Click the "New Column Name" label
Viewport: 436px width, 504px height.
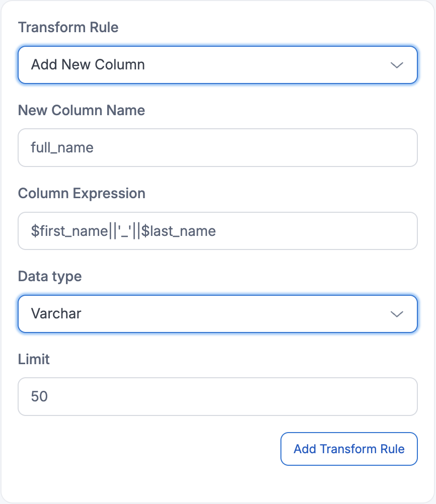coord(82,110)
